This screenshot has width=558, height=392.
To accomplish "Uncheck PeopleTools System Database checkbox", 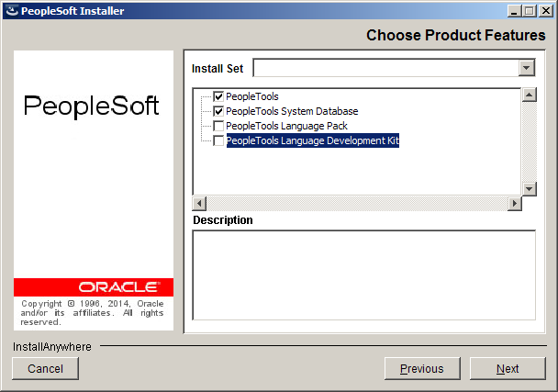I will point(218,111).
